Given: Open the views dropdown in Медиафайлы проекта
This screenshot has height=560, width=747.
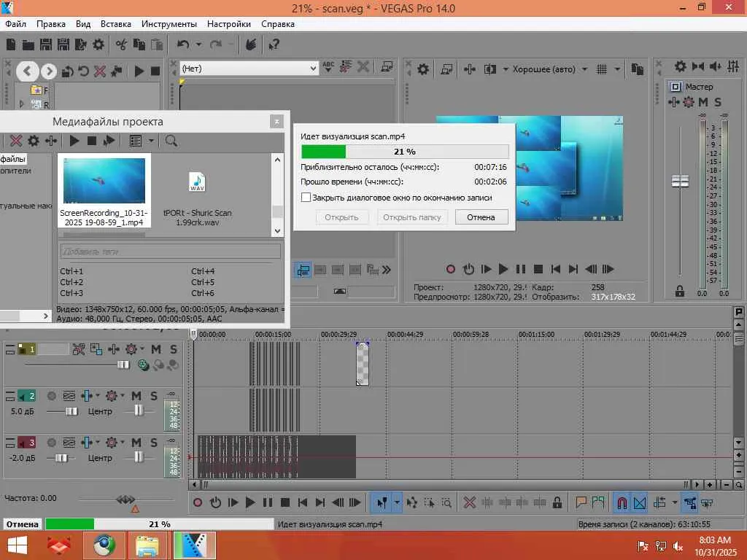Looking at the screenshot, I should click(x=151, y=141).
